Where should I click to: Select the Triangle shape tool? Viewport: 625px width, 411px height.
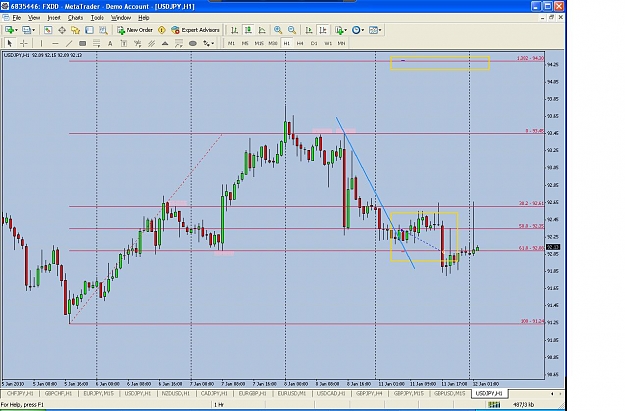165,43
